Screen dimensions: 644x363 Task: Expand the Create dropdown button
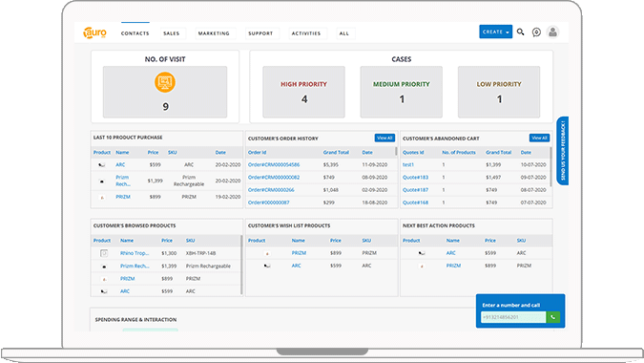496,32
